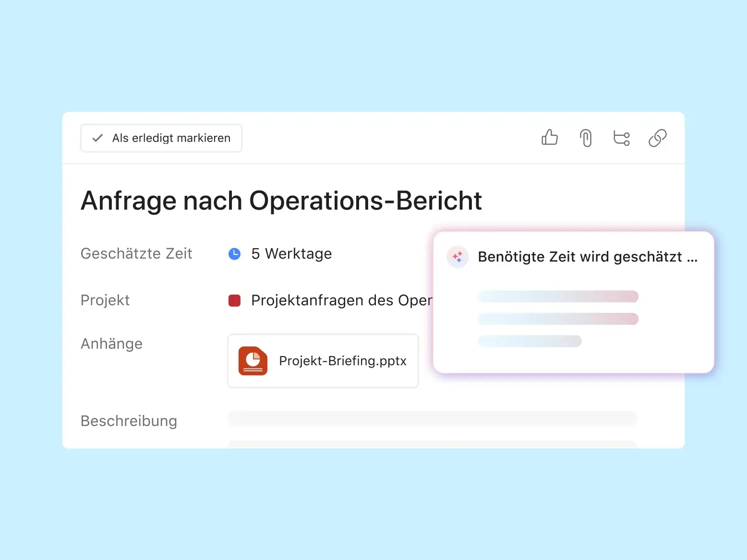747x560 pixels.
Task: Click the 'Projekt' field label
Action: (x=105, y=300)
